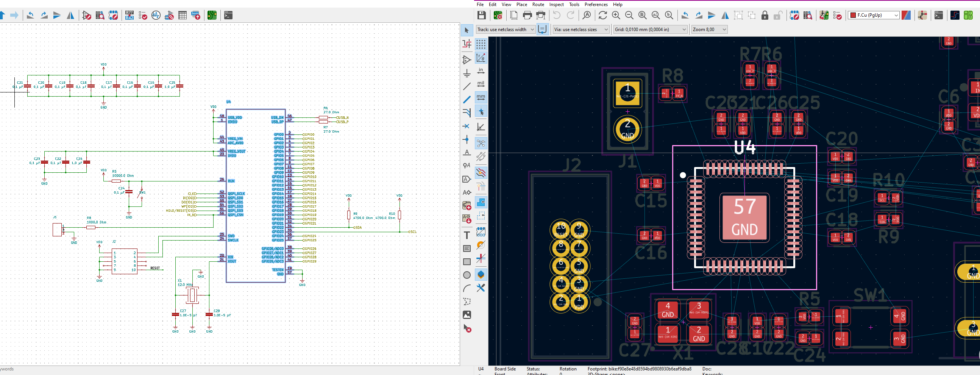The height and width of the screenshot is (375, 980).
Task: Zoom to fit the board
Action: 643,15
